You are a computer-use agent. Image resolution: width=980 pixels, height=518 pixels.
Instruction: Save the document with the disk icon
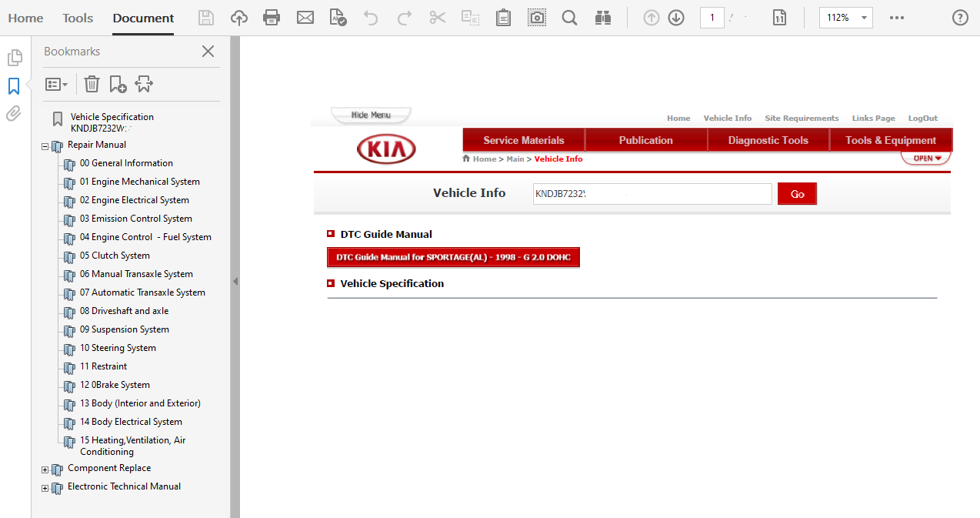pos(205,17)
